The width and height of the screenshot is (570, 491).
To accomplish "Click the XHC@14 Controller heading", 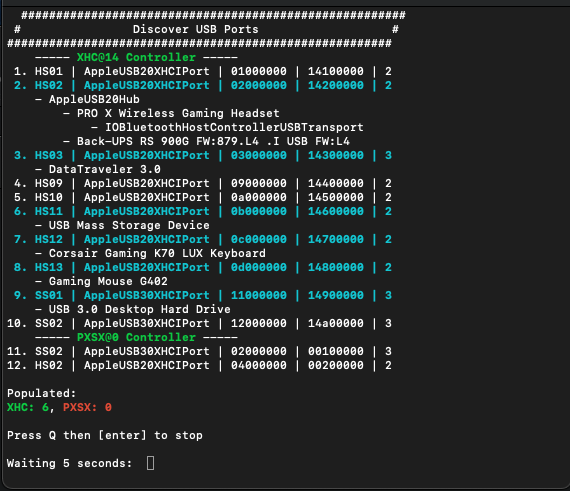I will pos(136,57).
